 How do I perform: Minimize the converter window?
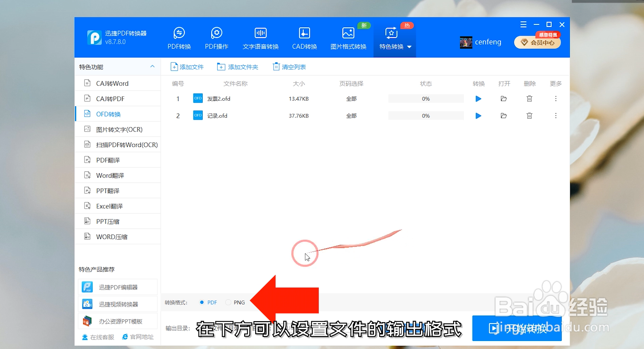coord(536,24)
